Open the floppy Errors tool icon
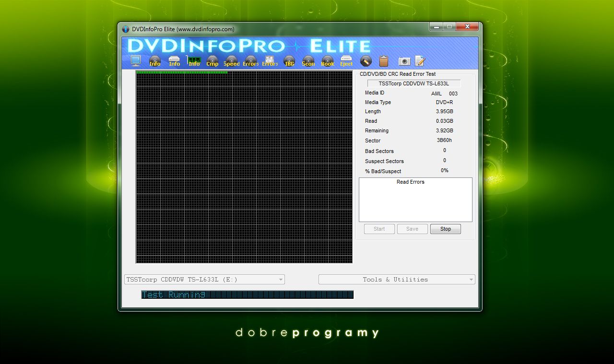Screen dimensions: 614x364 point(270,61)
